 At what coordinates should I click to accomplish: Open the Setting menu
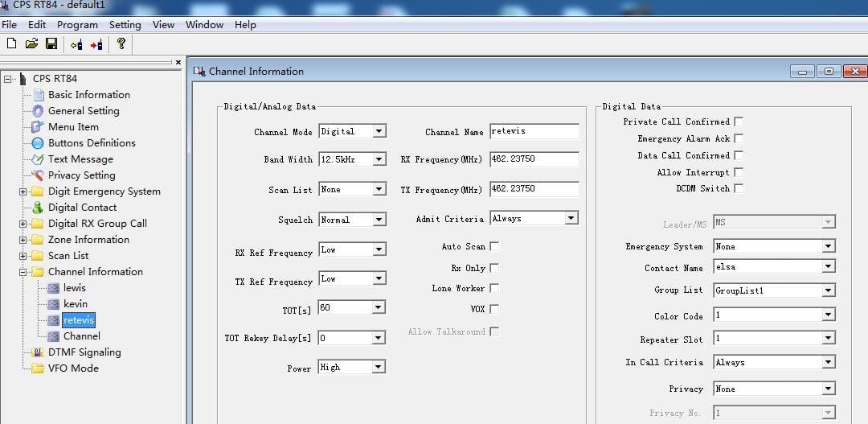click(125, 25)
